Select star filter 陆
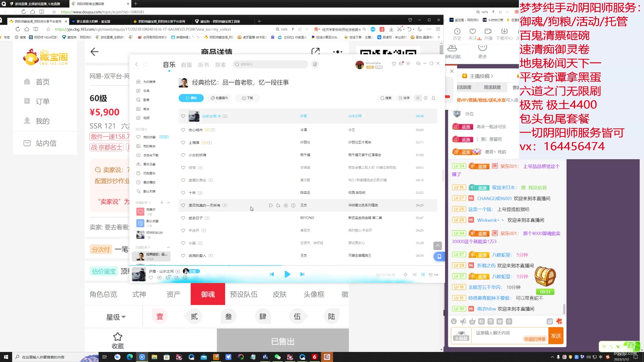The width and height of the screenshot is (644, 362). tap(331, 317)
